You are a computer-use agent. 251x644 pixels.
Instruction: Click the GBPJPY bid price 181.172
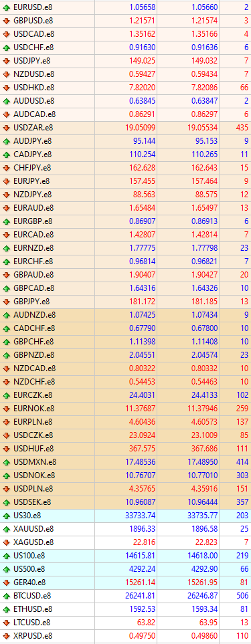pos(143,302)
